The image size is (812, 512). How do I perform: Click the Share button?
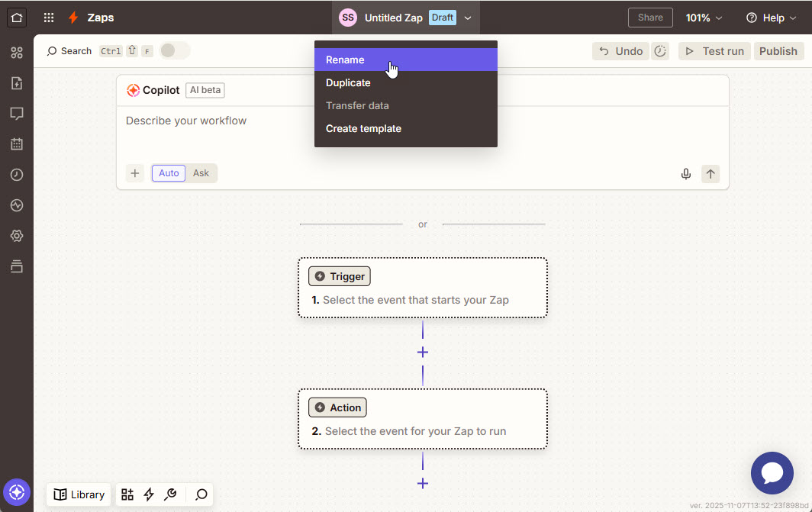[650, 18]
